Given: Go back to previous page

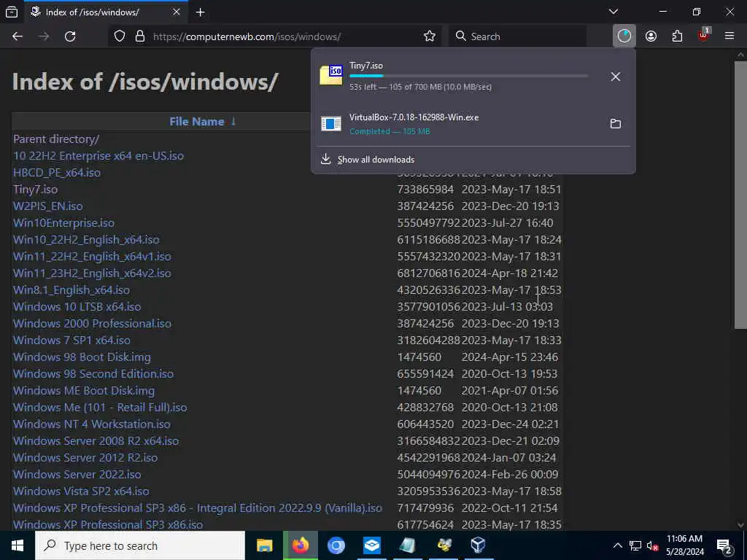Looking at the screenshot, I should [x=18, y=36].
